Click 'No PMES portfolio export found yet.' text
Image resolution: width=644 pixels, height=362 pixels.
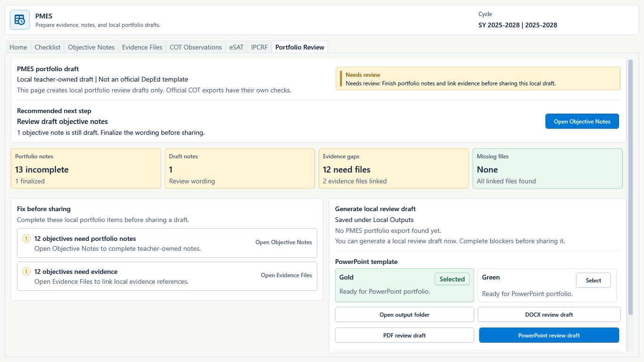(388, 230)
